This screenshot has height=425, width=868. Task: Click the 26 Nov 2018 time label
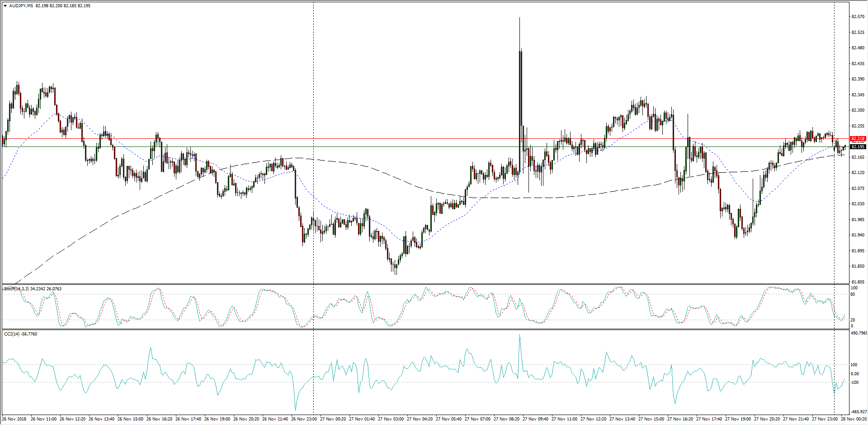15,419
